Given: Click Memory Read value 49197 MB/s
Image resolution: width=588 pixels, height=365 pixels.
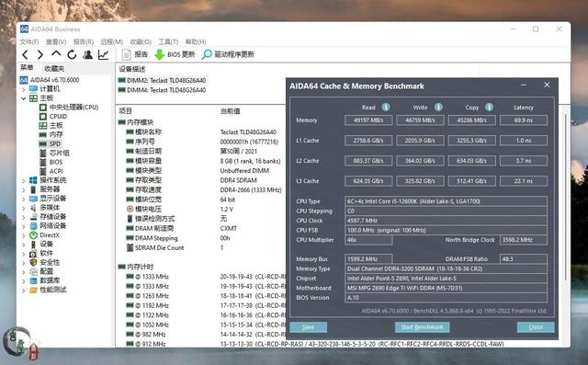Looking at the screenshot, I should pyautogui.click(x=368, y=120).
